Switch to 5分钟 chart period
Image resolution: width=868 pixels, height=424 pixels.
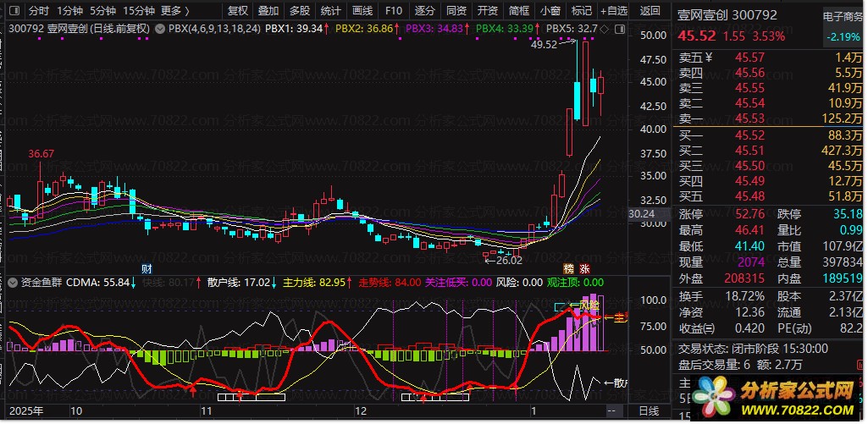coord(103,10)
